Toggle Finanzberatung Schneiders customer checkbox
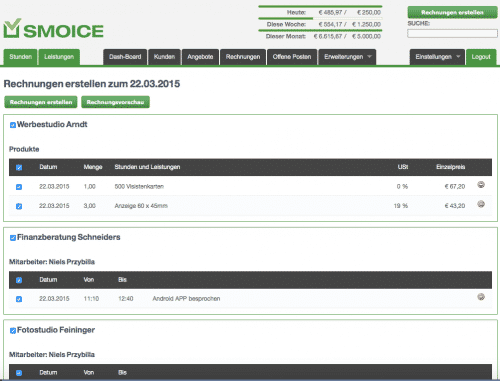 coord(13,238)
